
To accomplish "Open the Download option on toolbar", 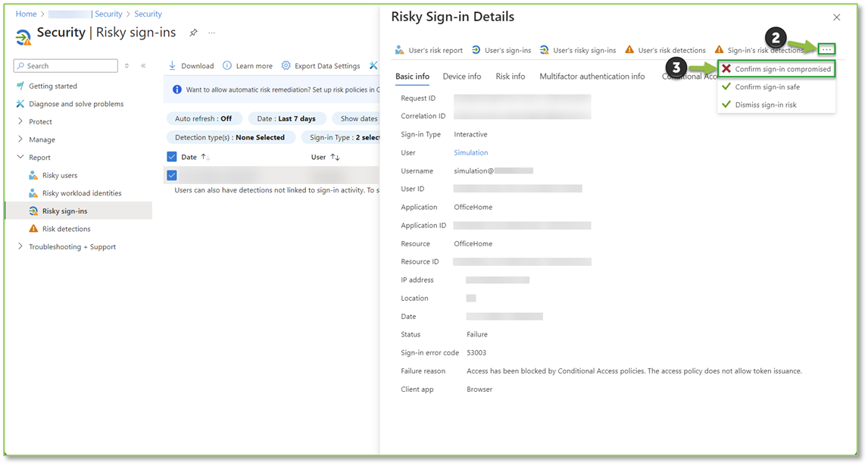I will click(190, 65).
